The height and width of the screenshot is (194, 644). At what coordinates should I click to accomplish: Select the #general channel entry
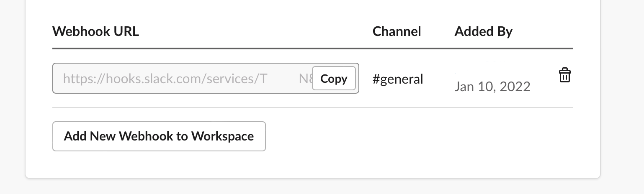[398, 79]
